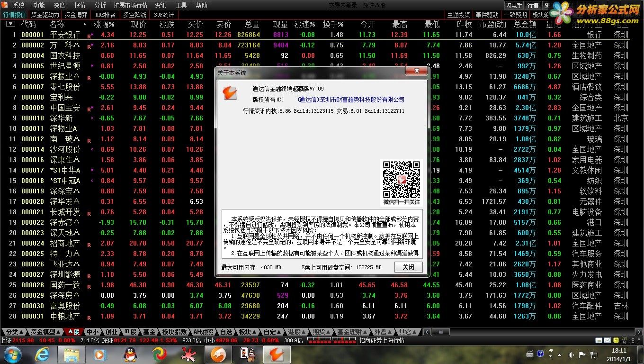Expand the 港股 bottom tab menu
Image resolution: width=644 pixels, height=364 pixels.
(298, 332)
